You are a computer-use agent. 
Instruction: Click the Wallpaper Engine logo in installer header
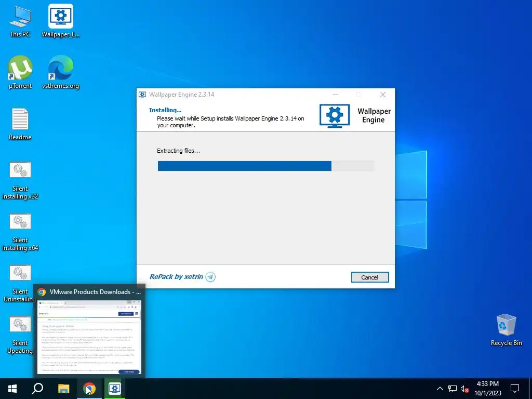(335, 116)
